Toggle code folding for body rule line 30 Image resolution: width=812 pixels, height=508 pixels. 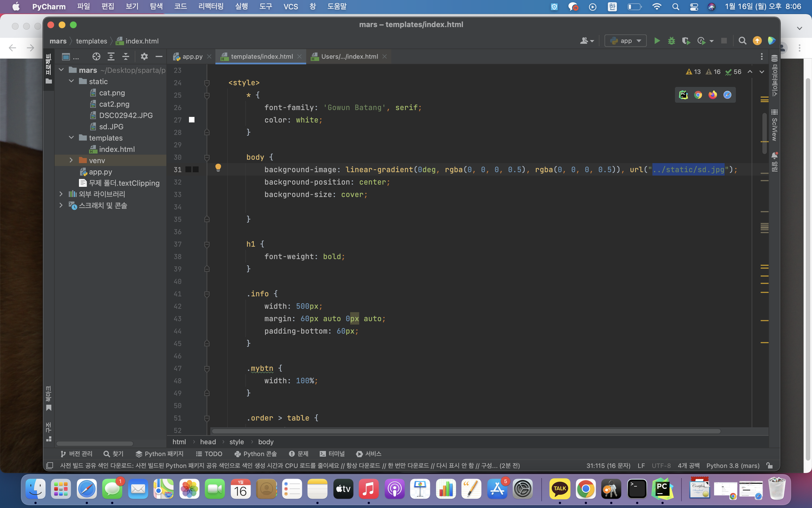click(x=207, y=157)
